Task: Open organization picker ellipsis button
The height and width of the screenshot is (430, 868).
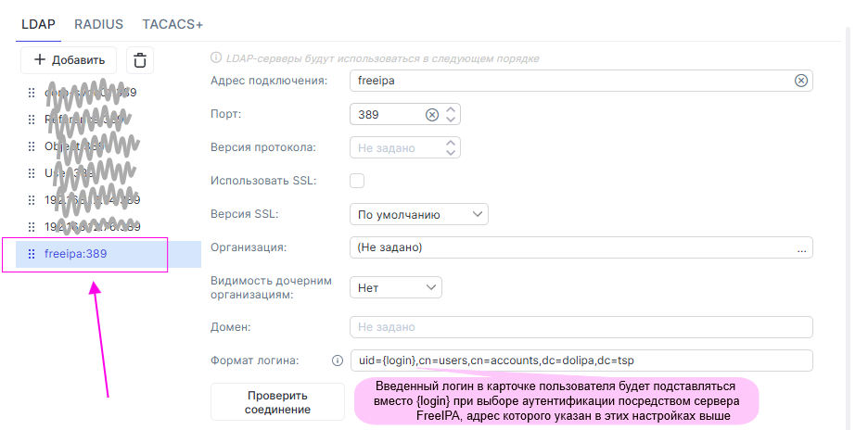Action: coord(801,247)
